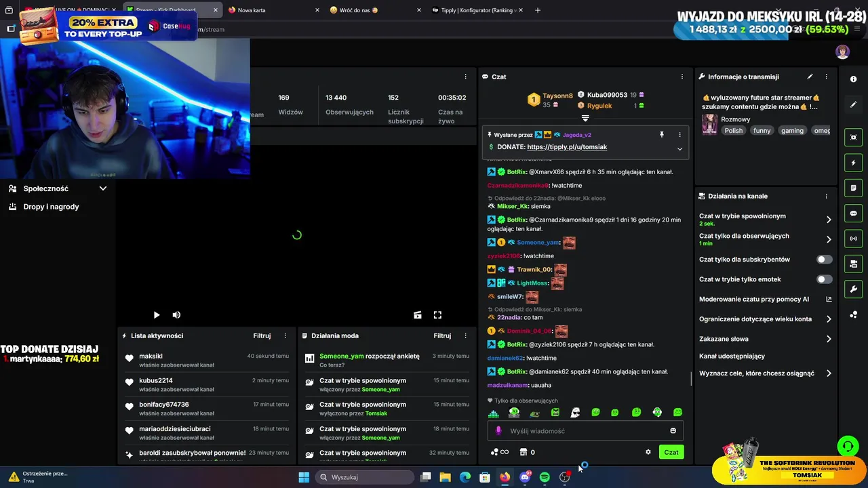Open the Czat panel three-dot menu
Screen dimensions: 868x488
682,77
